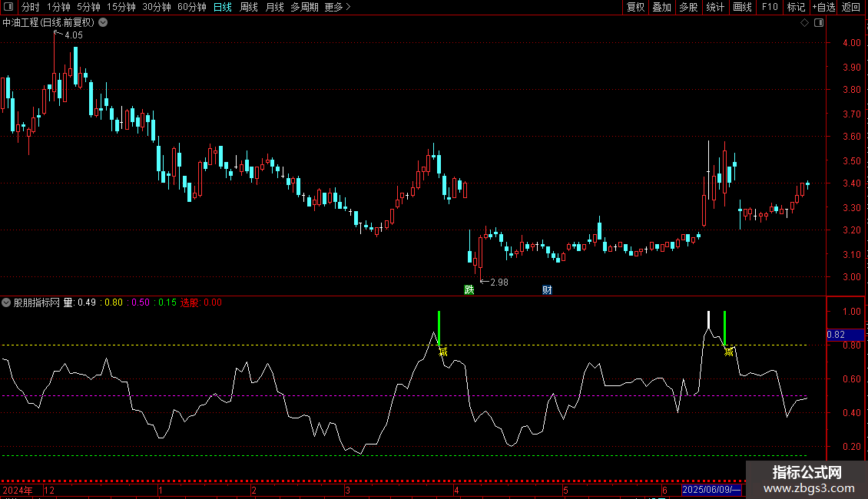Select the 1分钟 period
This screenshot has height=499, width=868.
(58, 7)
